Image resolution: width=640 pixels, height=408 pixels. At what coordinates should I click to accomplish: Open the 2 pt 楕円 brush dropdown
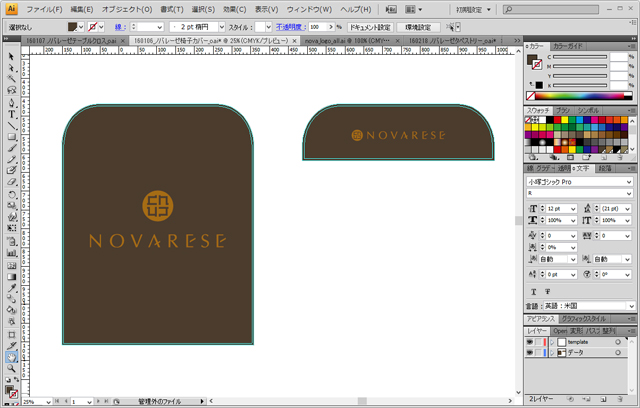click(222, 27)
